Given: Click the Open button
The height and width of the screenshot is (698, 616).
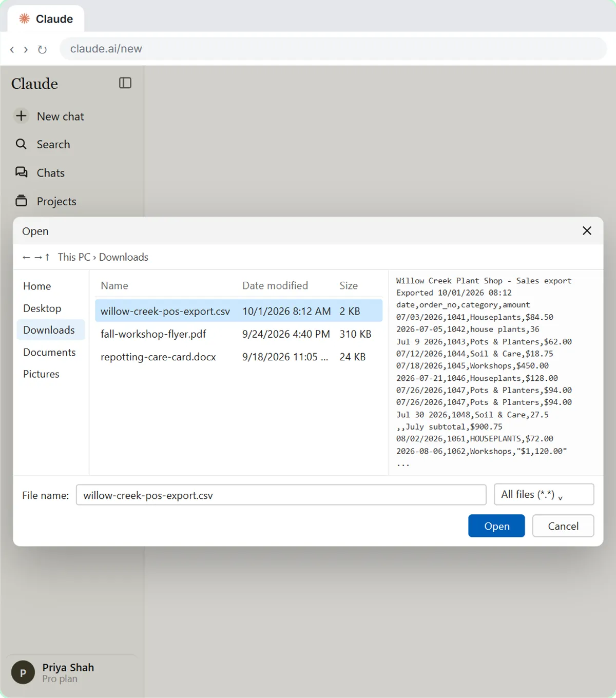Looking at the screenshot, I should [496, 526].
